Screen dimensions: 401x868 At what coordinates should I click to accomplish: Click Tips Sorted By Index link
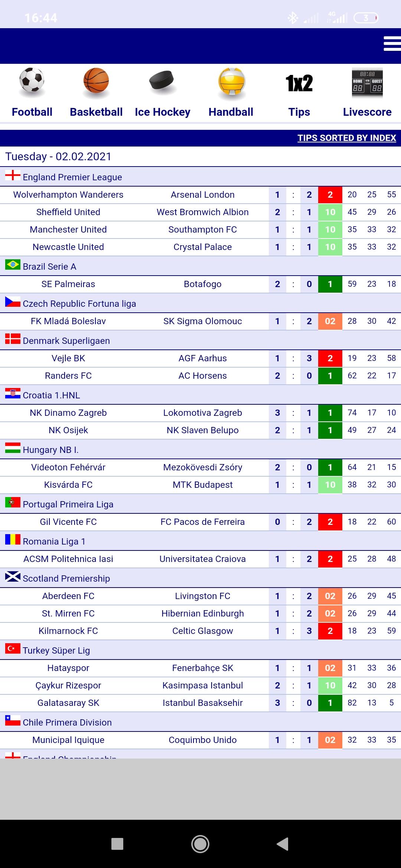point(346,138)
